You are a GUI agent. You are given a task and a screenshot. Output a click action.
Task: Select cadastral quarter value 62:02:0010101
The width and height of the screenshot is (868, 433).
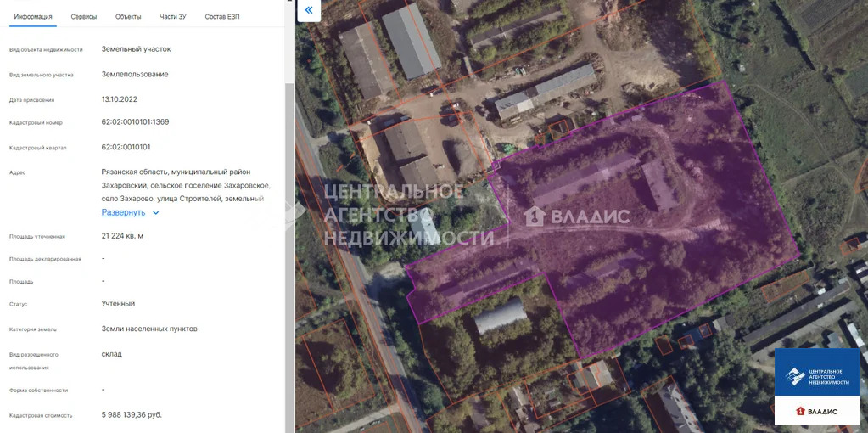(126, 147)
